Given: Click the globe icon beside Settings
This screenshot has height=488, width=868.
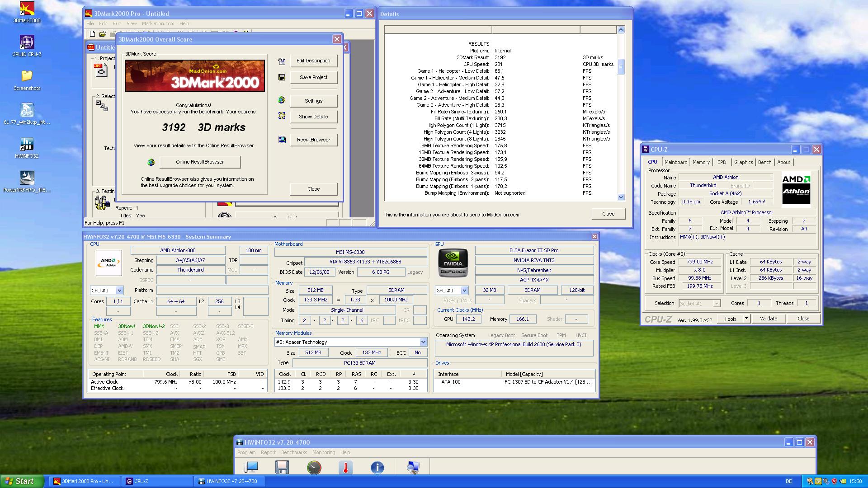Looking at the screenshot, I should (281, 100).
